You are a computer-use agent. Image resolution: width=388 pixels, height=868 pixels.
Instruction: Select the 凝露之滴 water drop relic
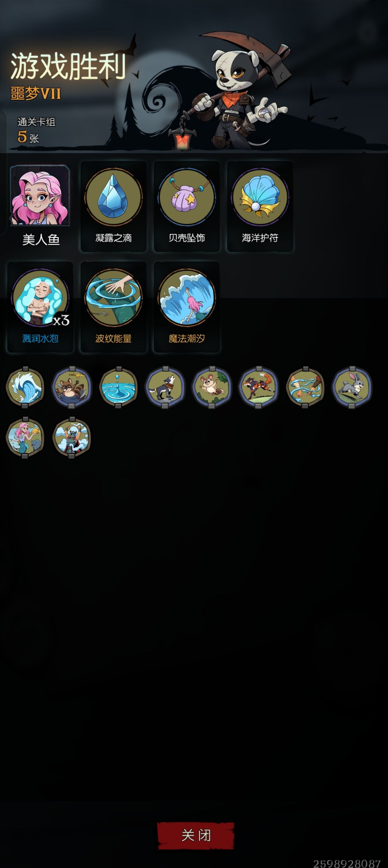tap(113, 206)
